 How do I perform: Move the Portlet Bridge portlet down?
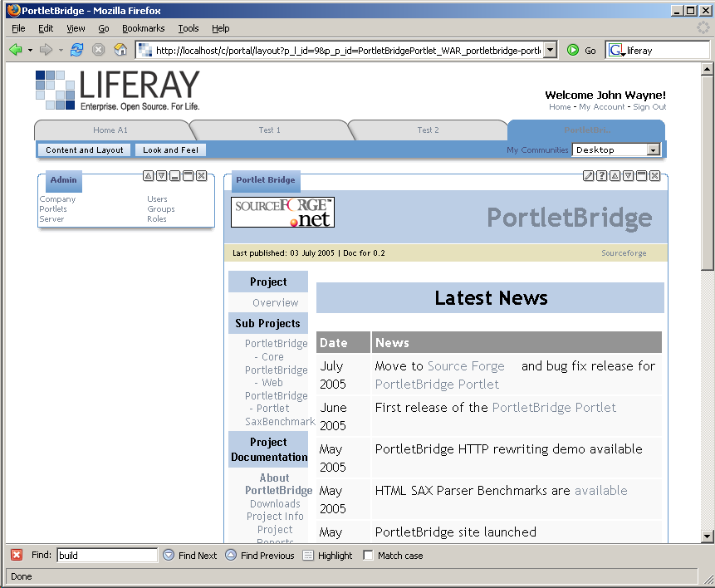pyautogui.click(x=629, y=176)
